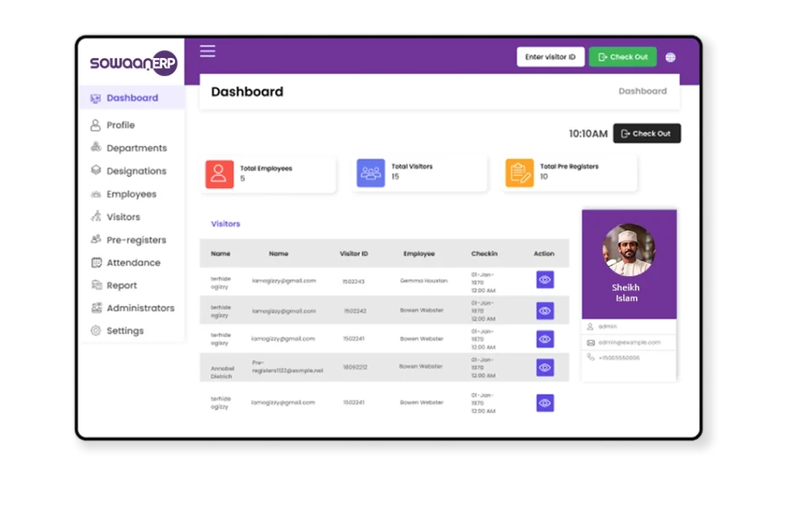The width and height of the screenshot is (812, 527).
Task: Click the Settings gear icon in sidebar
Action: (x=96, y=331)
